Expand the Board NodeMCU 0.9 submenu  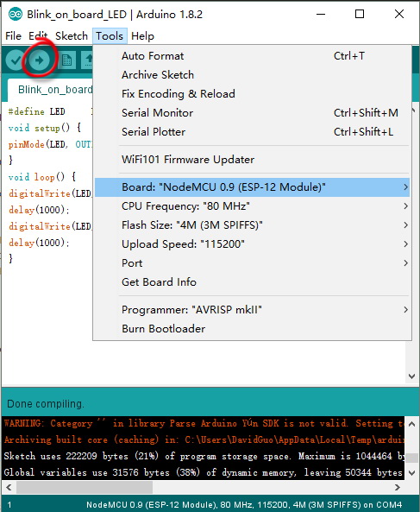click(x=252, y=187)
